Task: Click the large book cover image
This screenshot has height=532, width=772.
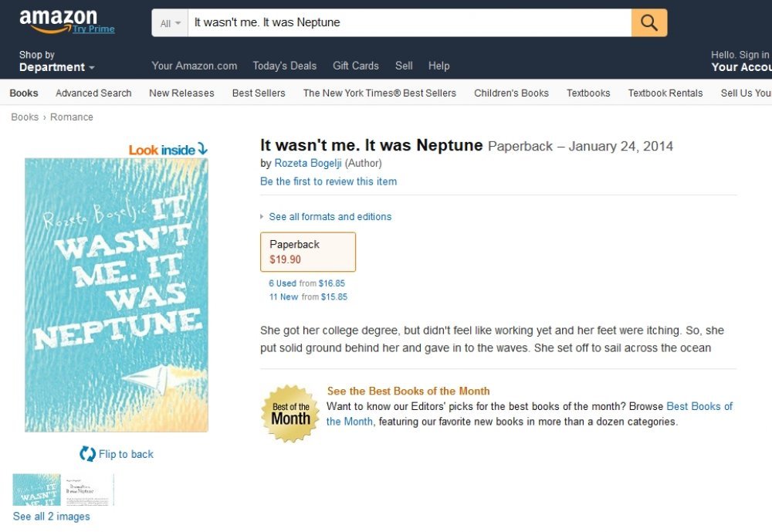Action: (117, 295)
